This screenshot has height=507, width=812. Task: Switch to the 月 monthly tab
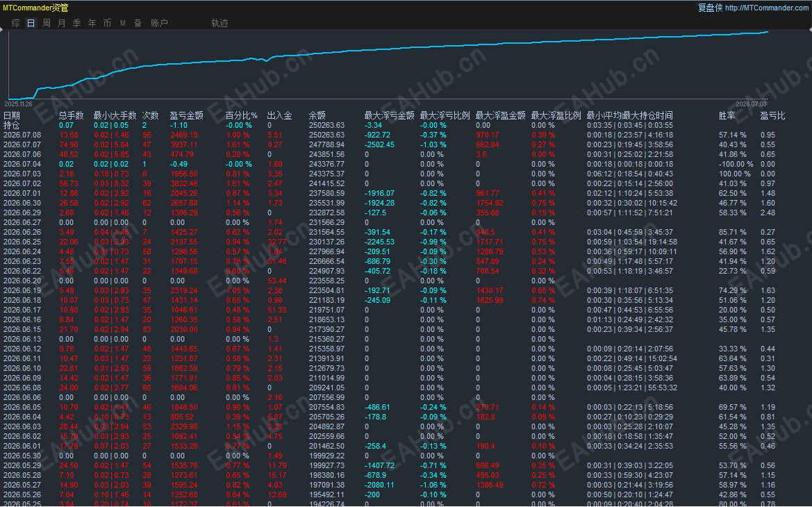click(62, 23)
